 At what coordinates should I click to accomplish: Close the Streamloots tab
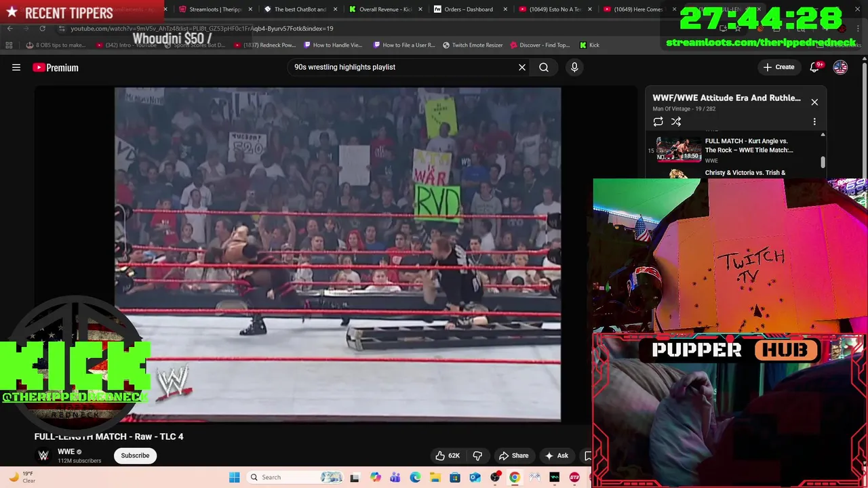pos(251,9)
